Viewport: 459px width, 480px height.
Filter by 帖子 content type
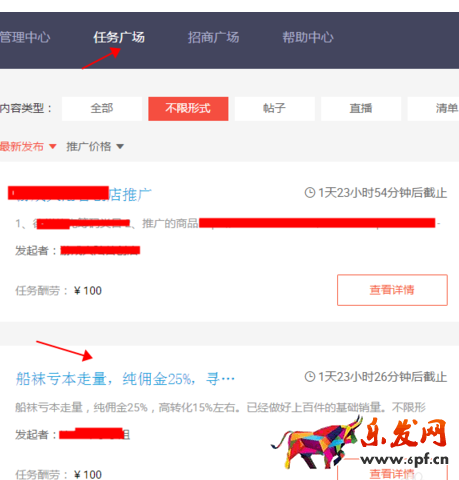(x=275, y=109)
